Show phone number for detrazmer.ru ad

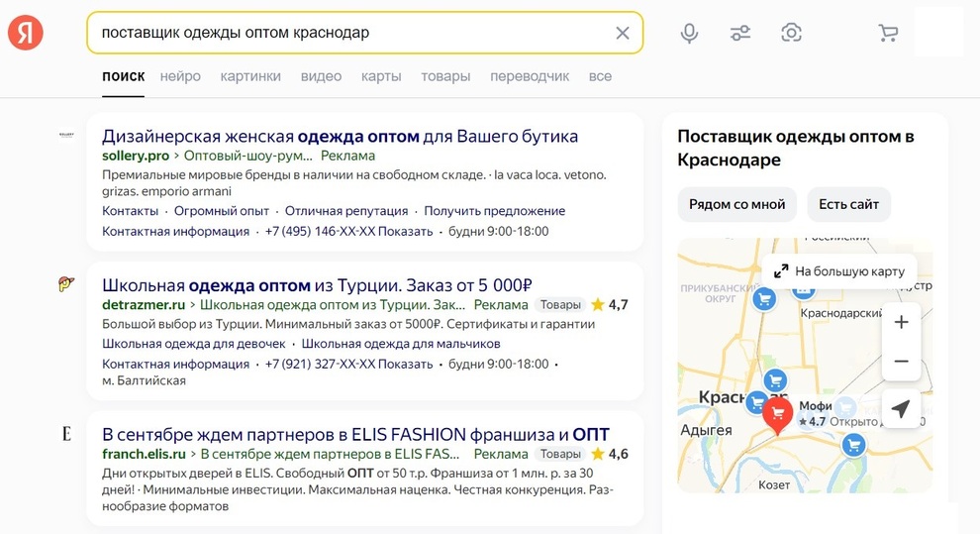pos(405,364)
